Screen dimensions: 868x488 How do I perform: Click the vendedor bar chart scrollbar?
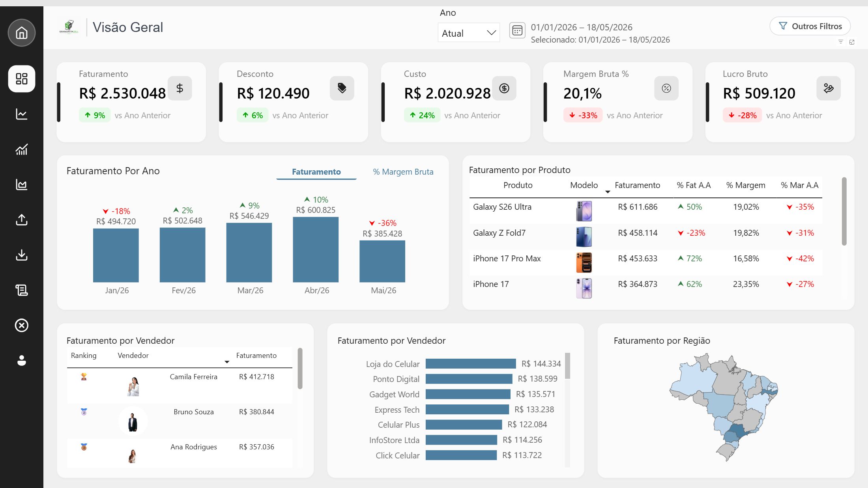[x=567, y=366]
